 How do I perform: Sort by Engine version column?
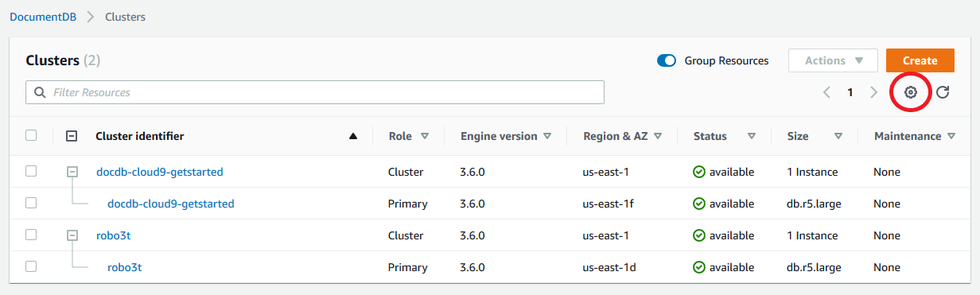click(547, 136)
